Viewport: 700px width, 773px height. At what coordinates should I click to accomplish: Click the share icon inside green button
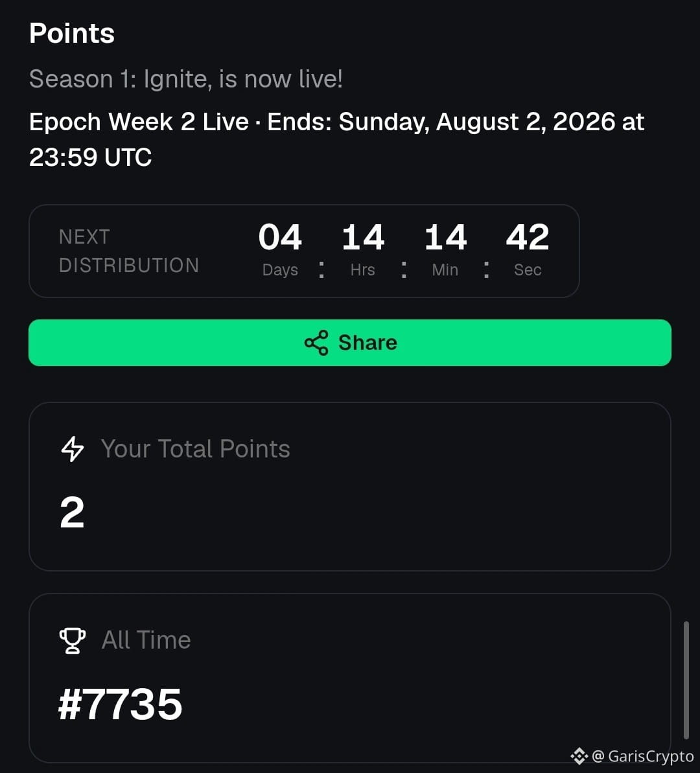point(316,343)
